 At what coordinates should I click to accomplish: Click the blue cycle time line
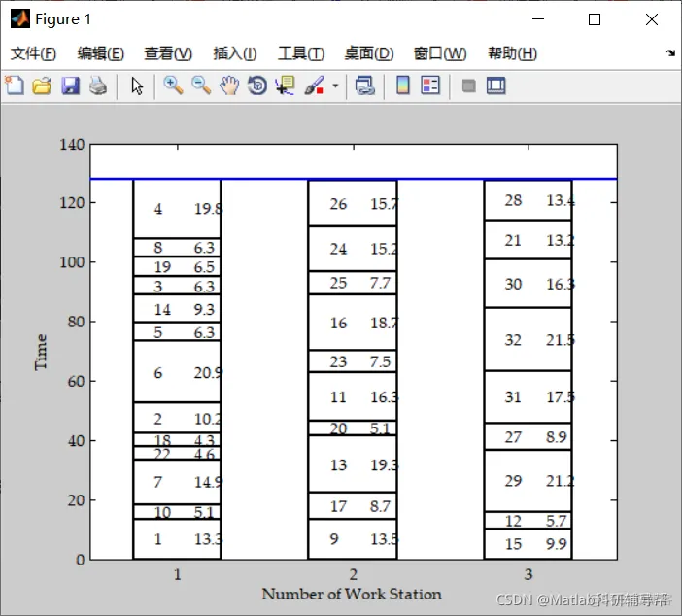pyautogui.click(x=354, y=179)
